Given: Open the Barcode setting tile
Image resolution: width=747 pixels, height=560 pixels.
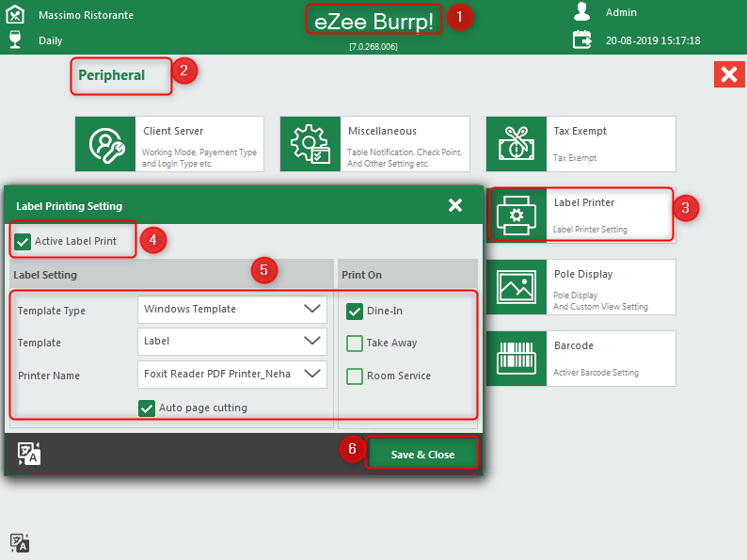Looking at the screenshot, I should click(x=580, y=359).
